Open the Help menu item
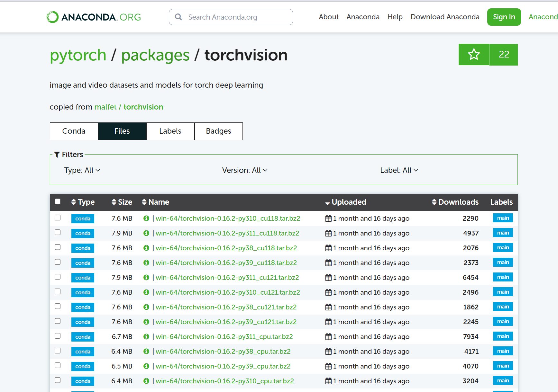Viewport: 558px width, 392px height. point(395,17)
